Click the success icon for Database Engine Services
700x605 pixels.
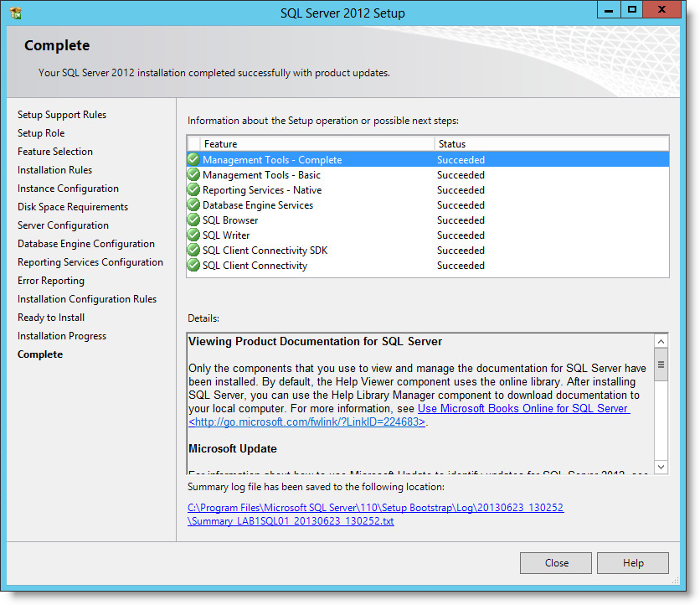click(x=193, y=204)
